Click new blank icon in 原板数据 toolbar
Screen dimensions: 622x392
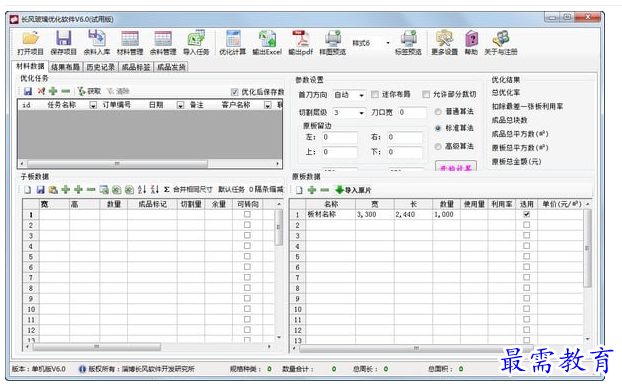(299, 190)
